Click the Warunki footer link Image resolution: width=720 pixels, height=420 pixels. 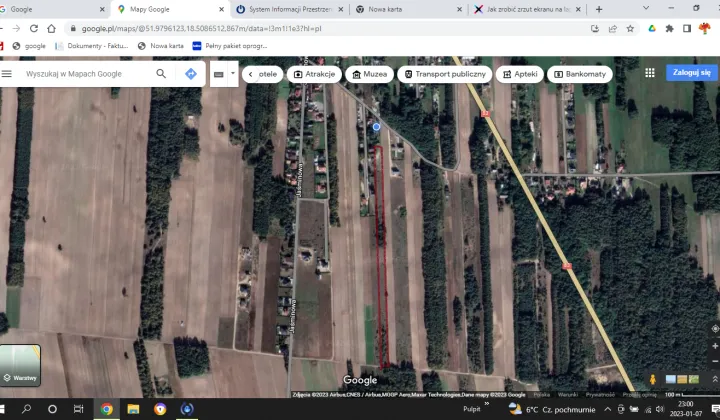[x=568, y=395]
